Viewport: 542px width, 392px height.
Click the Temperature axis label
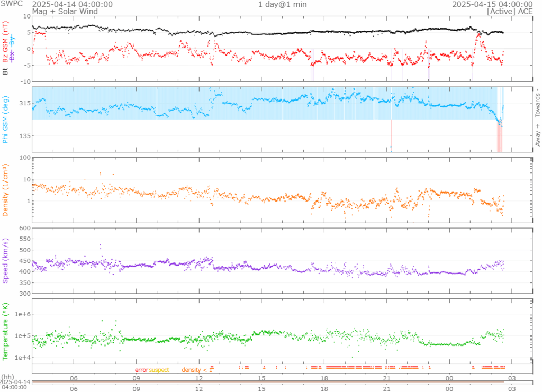(x=5, y=331)
